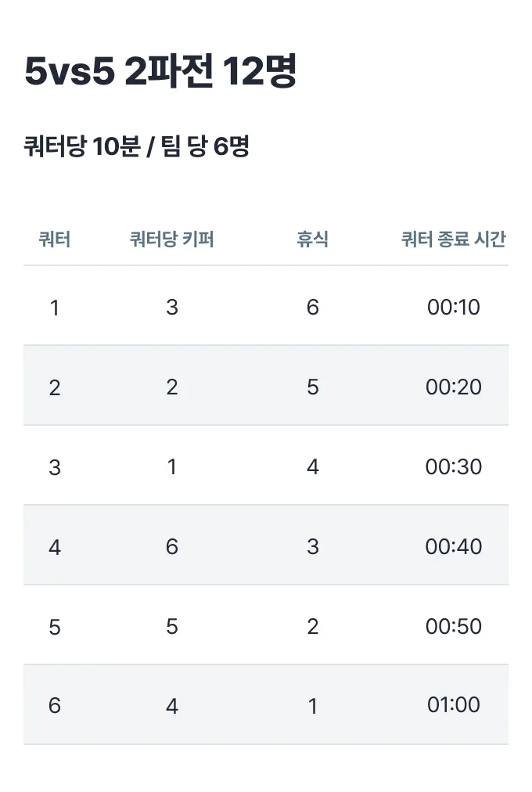Click the 쿼터당 키퍼 column header
This screenshot has height=792, width=532.
[172, 239]
